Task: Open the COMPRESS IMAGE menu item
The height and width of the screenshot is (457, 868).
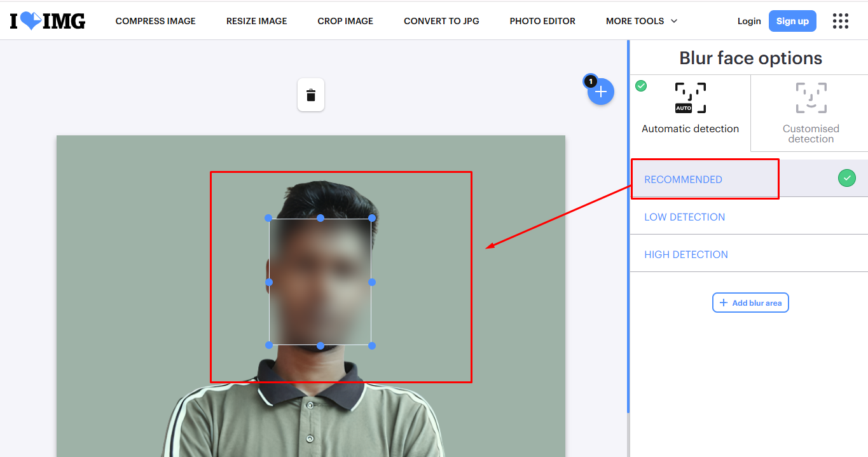Action: coord(155,20)
